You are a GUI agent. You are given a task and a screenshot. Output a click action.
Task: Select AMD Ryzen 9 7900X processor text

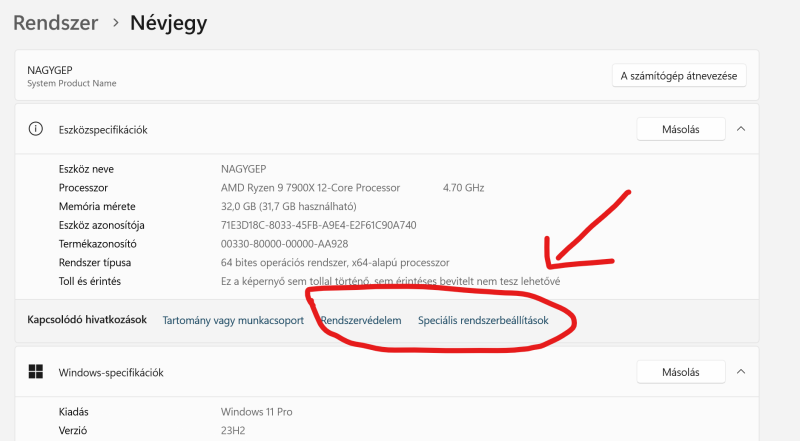point(310,188)
